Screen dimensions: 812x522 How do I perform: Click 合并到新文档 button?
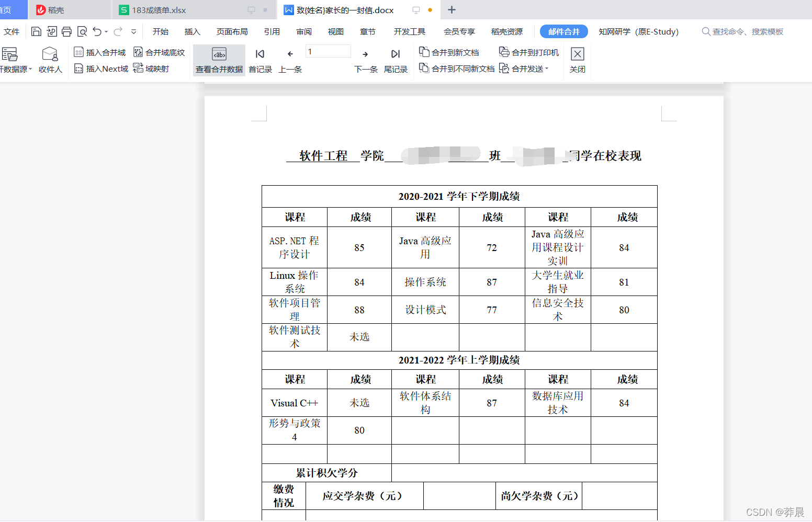(449, 52)
